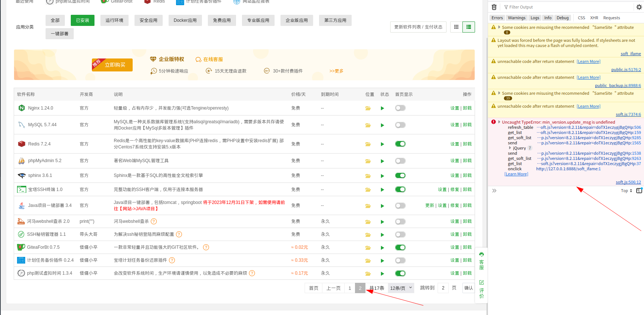Disable homepage display for GiteaForBt 0.7.5
Image resolution: width=644 pixels, height=315 pixels.
coord(400,247)
